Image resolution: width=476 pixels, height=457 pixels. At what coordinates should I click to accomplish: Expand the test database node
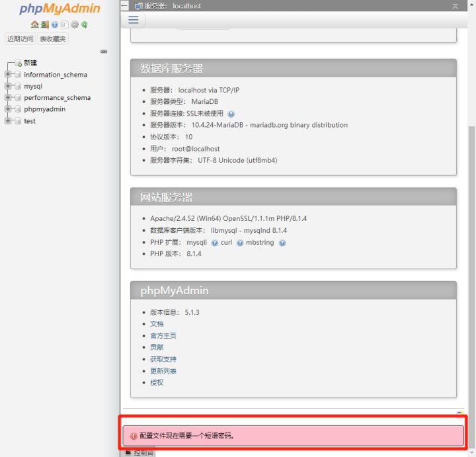tap(8, 120)
